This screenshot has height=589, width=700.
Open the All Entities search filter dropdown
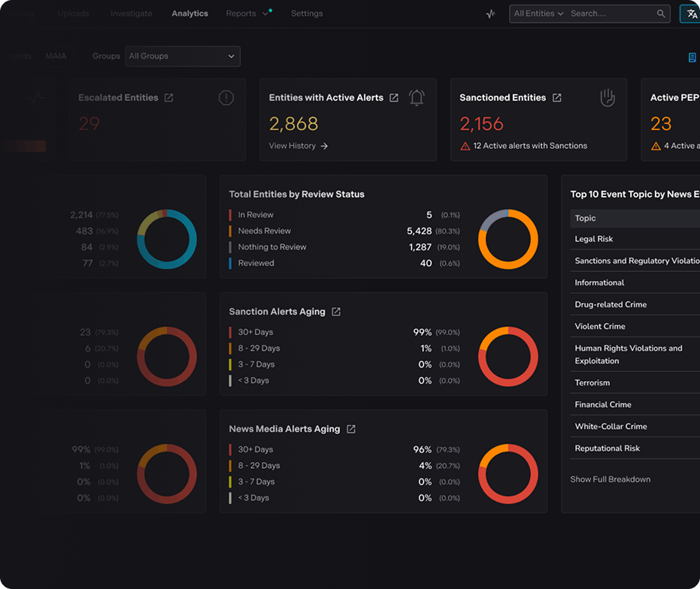(538, 14)
